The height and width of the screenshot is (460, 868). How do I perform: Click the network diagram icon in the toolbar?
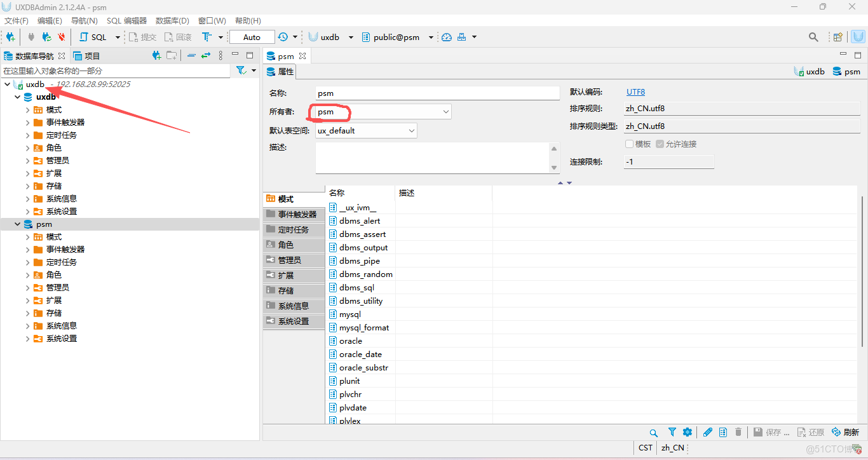pos(462,37)
